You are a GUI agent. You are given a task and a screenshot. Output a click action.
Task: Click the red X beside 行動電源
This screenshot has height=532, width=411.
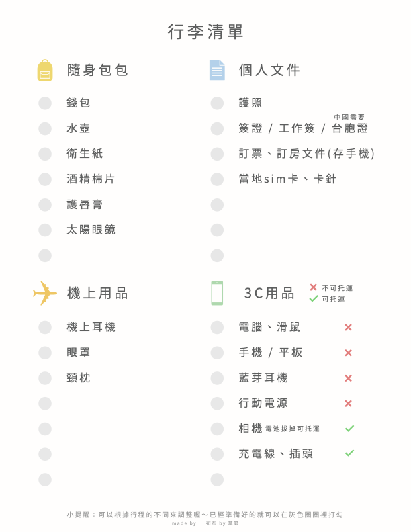tap(348, 404)
